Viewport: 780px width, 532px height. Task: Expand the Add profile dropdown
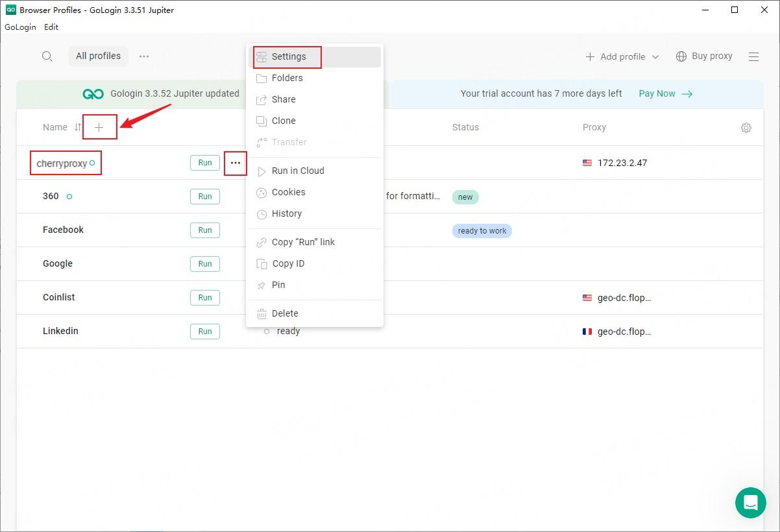pyautogui.click(x=655, y=57)
